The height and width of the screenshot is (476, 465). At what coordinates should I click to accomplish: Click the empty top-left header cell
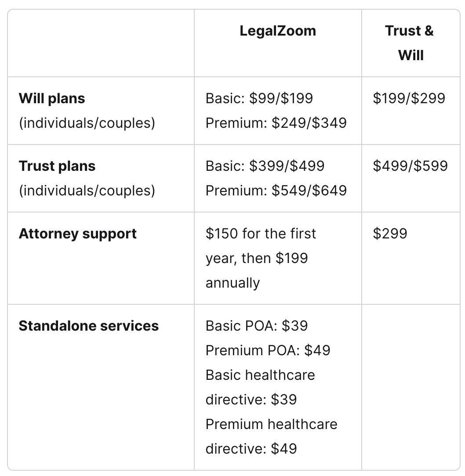pyautogui.click(x=101, y=43)
